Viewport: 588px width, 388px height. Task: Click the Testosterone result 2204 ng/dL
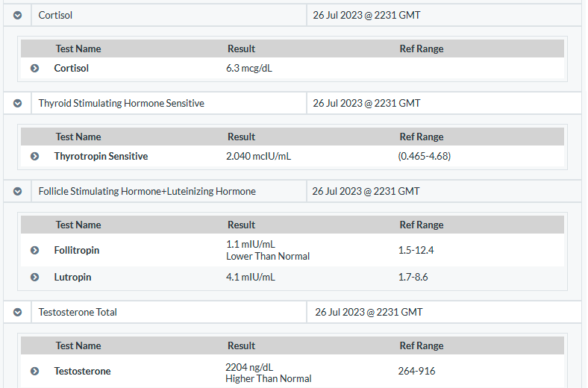tap(249, 367)
